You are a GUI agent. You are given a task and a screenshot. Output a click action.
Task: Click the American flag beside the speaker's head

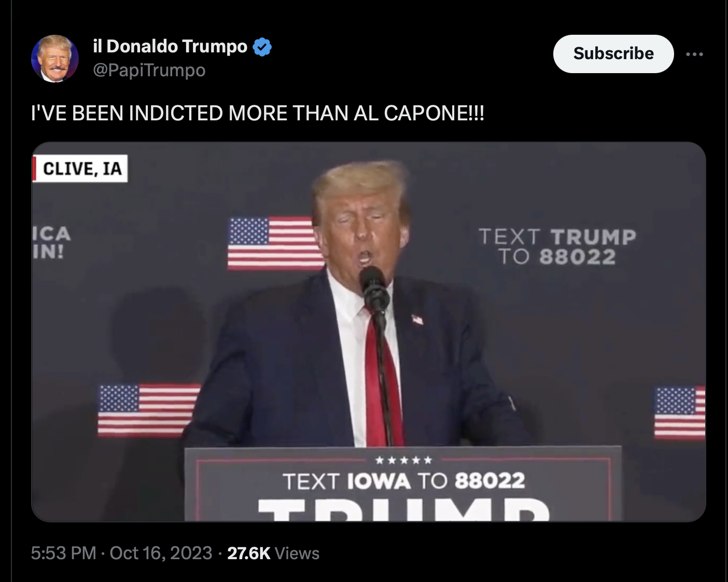(x=275, y=243)
